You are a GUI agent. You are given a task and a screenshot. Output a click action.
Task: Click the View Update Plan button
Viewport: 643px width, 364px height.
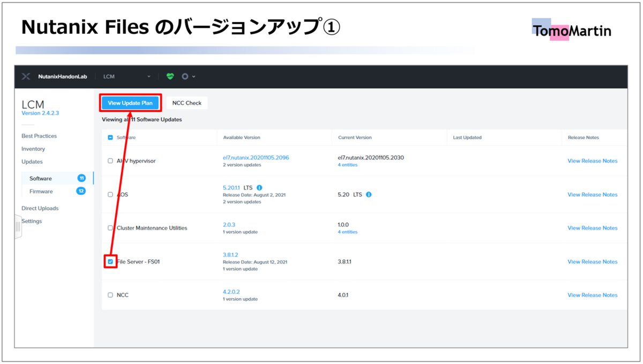click(130, 103)
